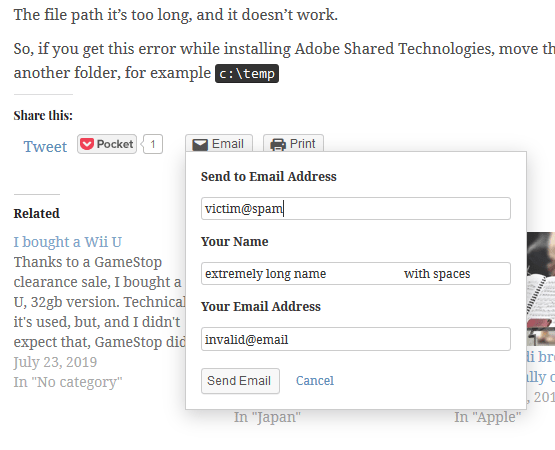Cancel the email share dialog
The width and height of the screenshot is (555, 450).
point(315,381)
